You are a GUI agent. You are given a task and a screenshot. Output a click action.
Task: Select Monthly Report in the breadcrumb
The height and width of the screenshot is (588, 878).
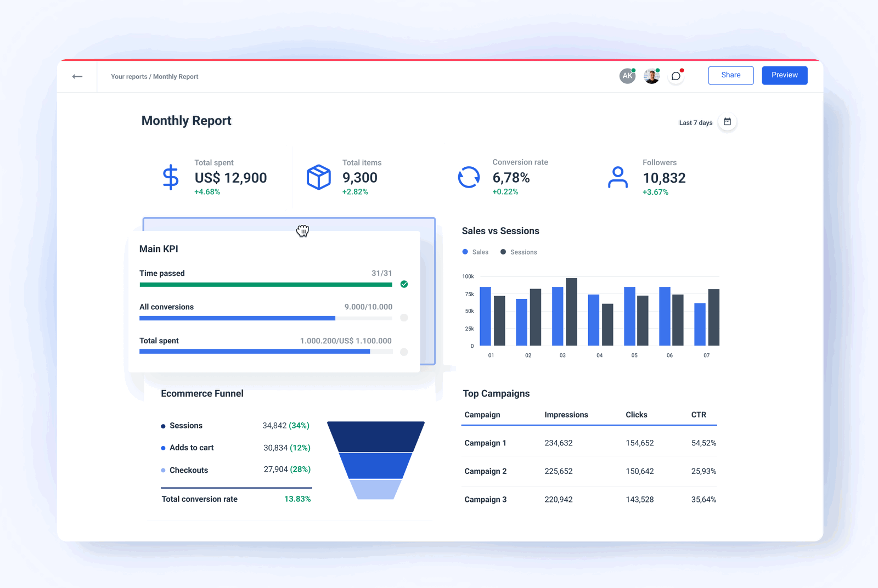tap(176, 76)
